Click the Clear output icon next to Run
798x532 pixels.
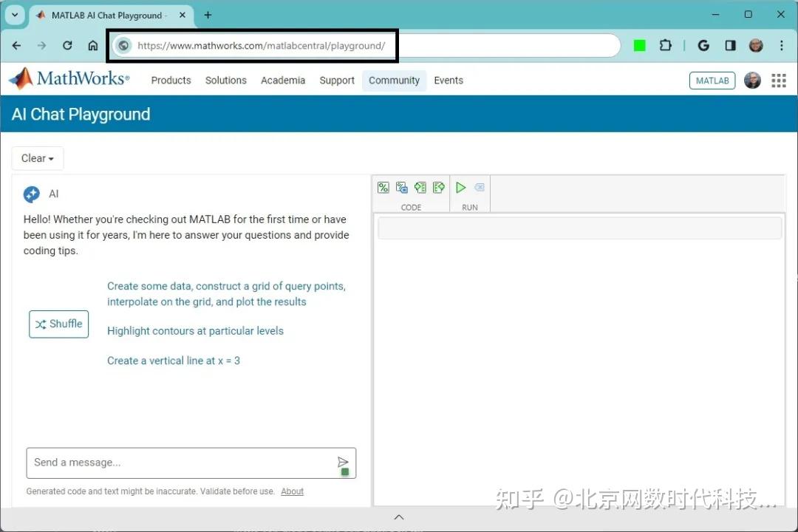[479, 188]
